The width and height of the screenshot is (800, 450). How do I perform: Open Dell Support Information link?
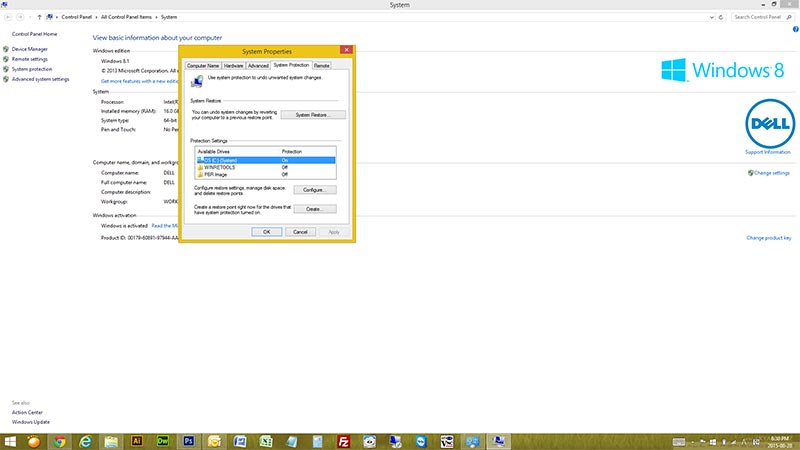pyautogui.click(x=767, y=152)
